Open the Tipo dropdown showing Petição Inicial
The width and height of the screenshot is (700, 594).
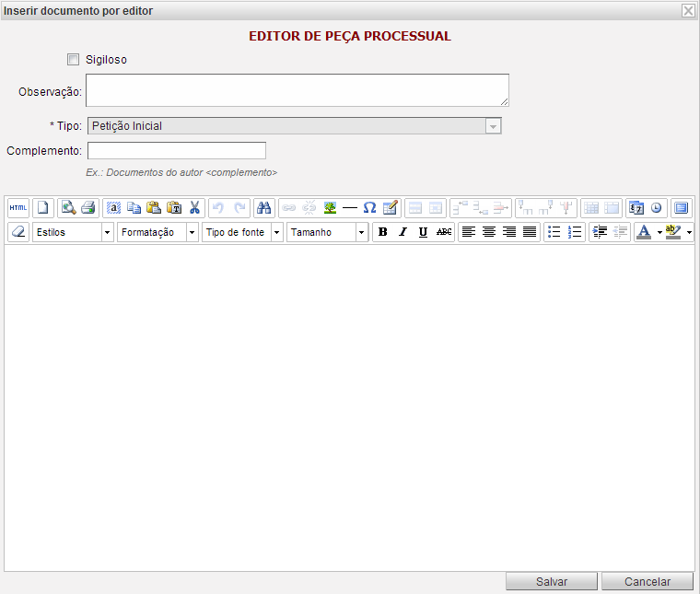tap(295, 126)
